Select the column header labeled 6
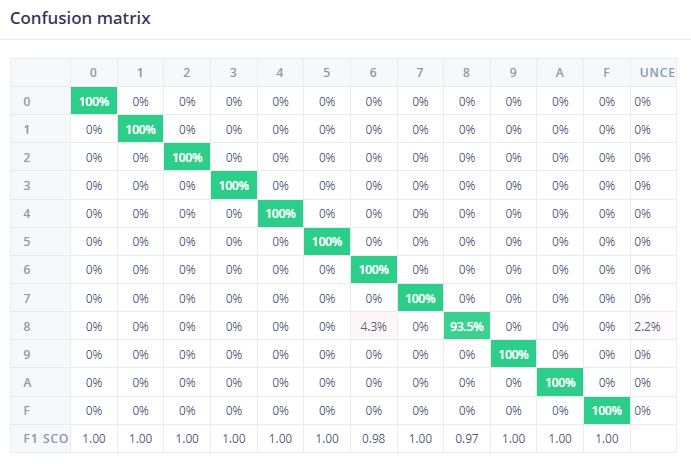 tap(373, 72)
